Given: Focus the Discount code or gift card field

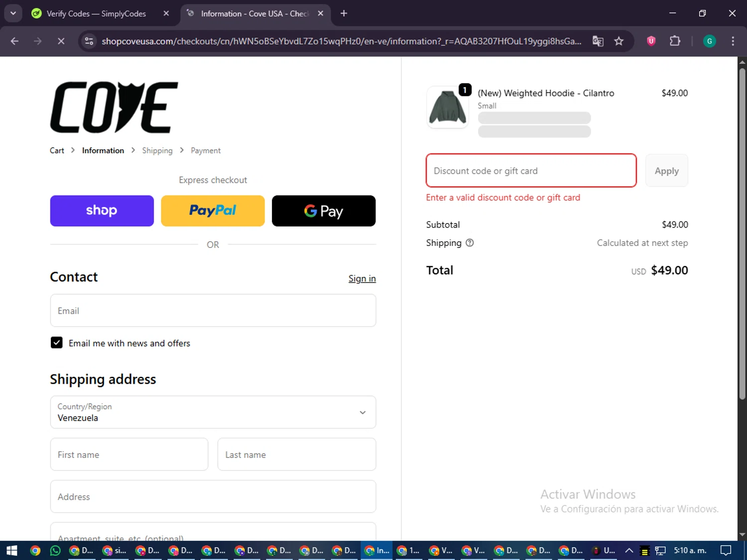Looking at the screenshot, I should pyautogui.click(x=531, y=171).
